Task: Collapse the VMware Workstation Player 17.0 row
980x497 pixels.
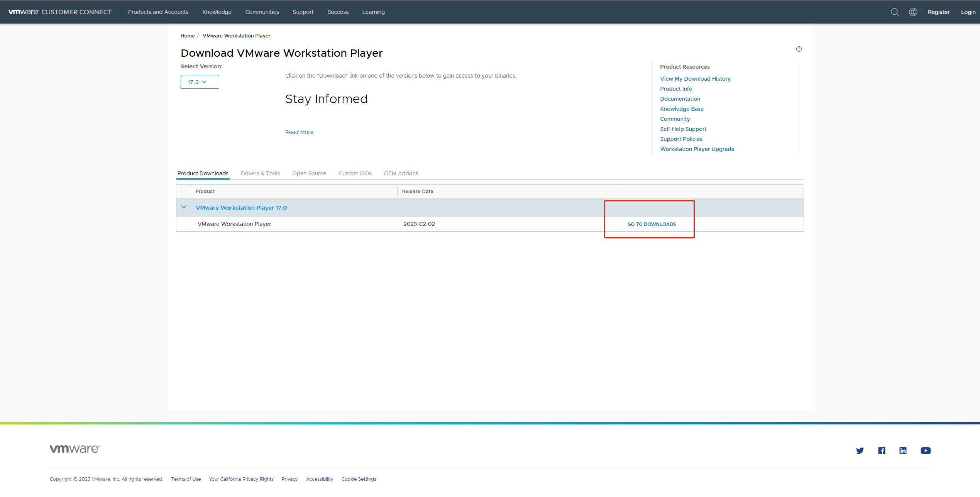Action: (x=184, y=207)
